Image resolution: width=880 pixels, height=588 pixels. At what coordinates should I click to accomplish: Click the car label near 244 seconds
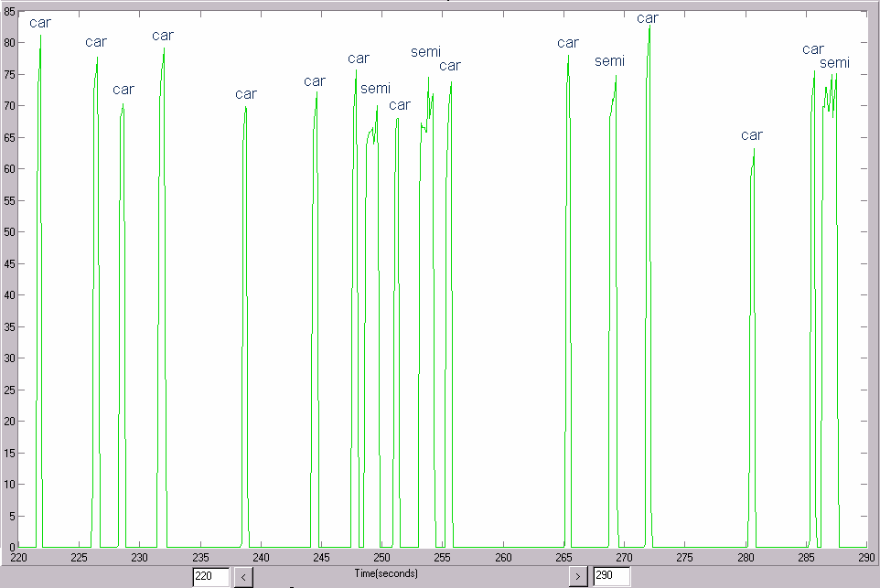pyautogui.click(x=315, y=81)
